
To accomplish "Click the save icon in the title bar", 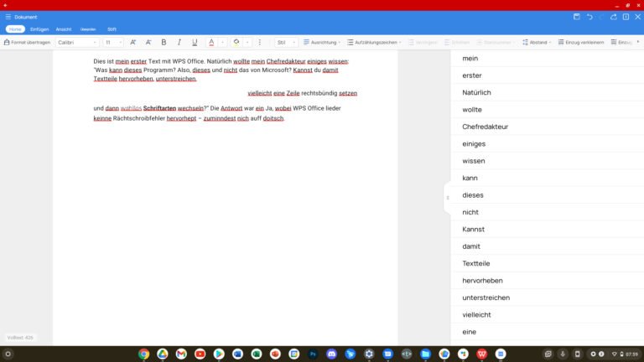I will tap(577, 17).
